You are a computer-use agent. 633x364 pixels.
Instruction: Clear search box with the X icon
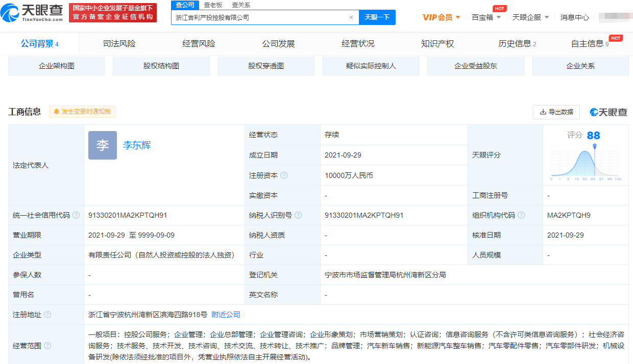click(x=351, y=17)
